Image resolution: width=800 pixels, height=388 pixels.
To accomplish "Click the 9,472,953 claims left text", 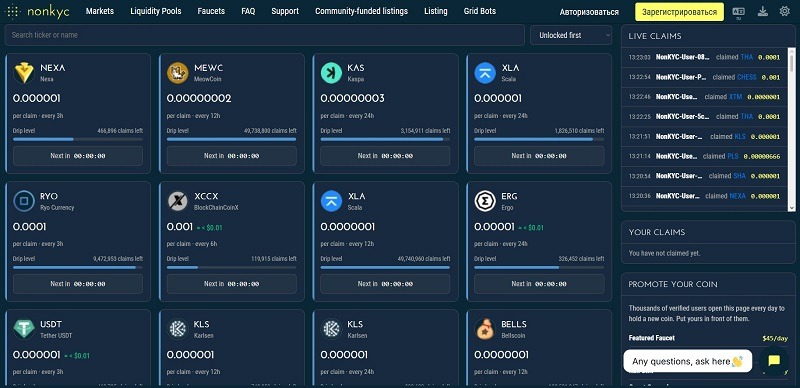I will (x=118, y=259).
